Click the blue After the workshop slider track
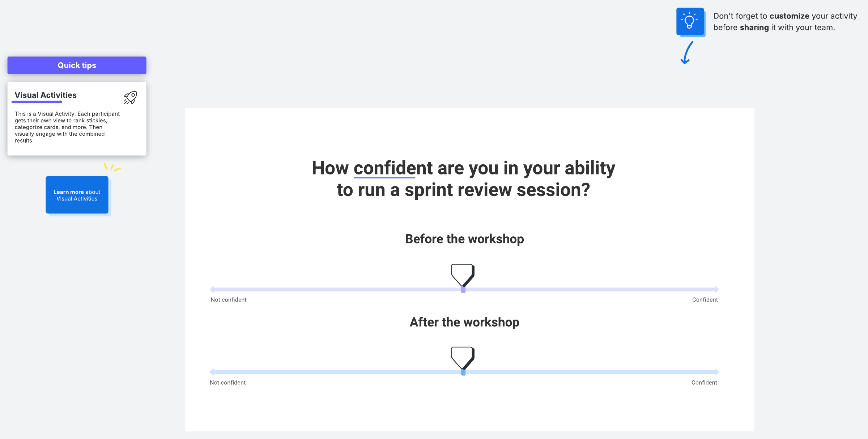868x439 pixels. coord(325,372)
